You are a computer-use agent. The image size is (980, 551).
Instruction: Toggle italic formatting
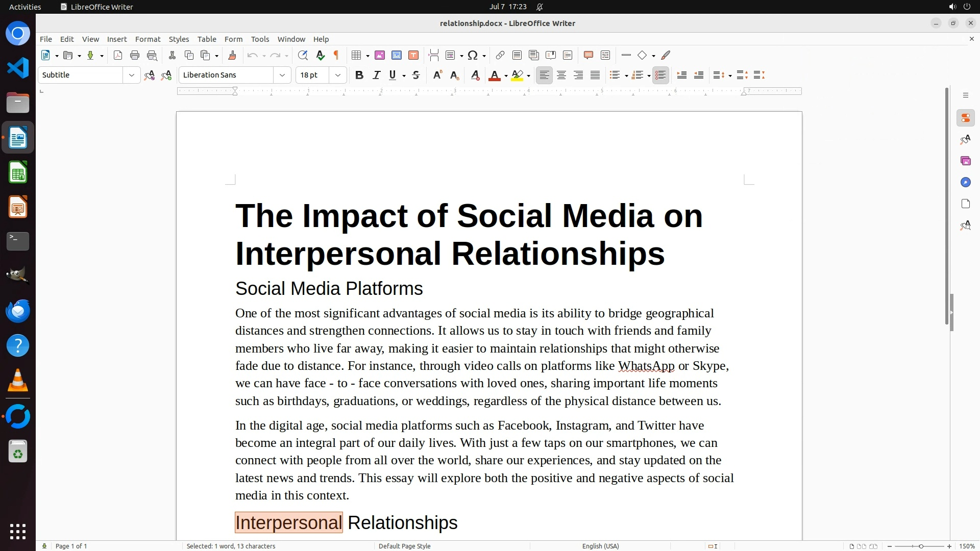pyautogui.click(x=376, y=75)
